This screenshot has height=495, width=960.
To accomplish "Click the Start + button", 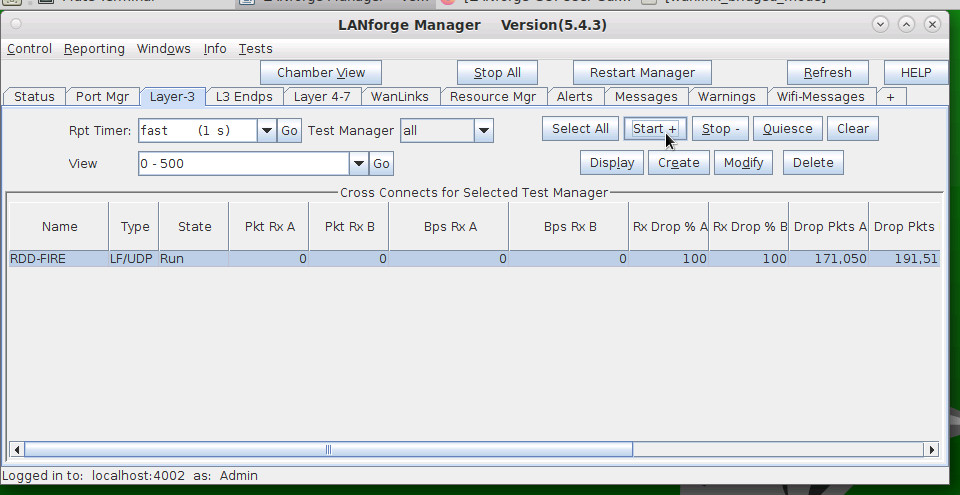I will pos(655,129).
